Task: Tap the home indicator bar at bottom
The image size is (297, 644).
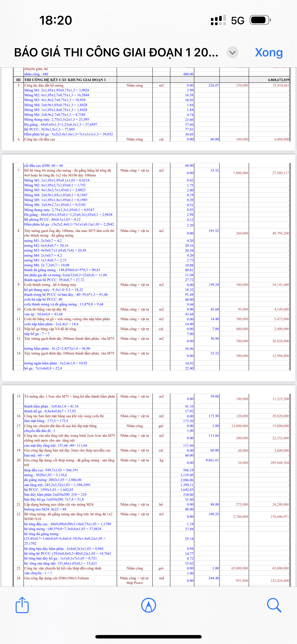Action: 148,636
